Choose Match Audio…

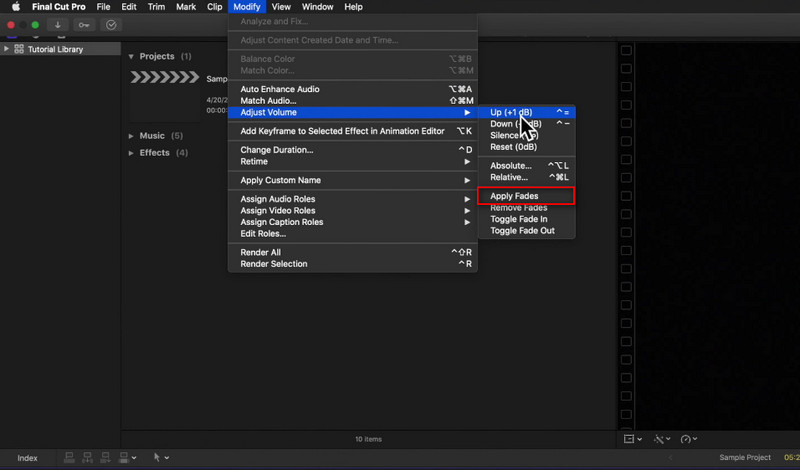(353, 101)
